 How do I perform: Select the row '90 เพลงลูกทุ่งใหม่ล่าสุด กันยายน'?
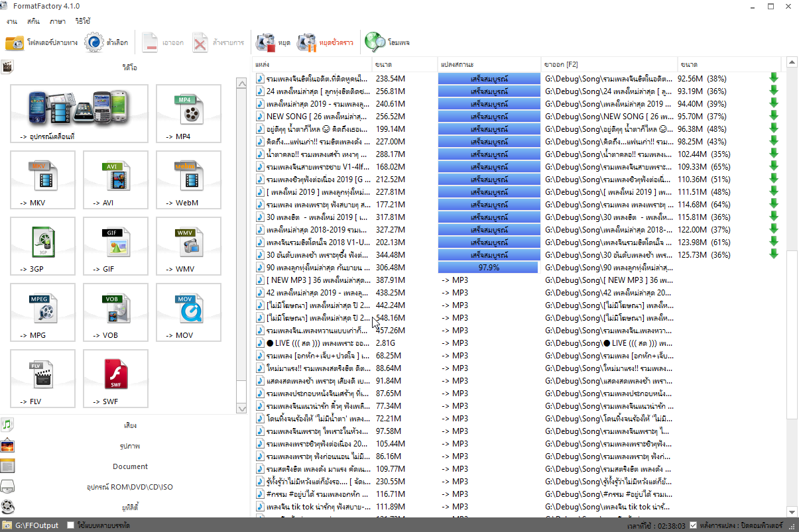pos(517,267)
